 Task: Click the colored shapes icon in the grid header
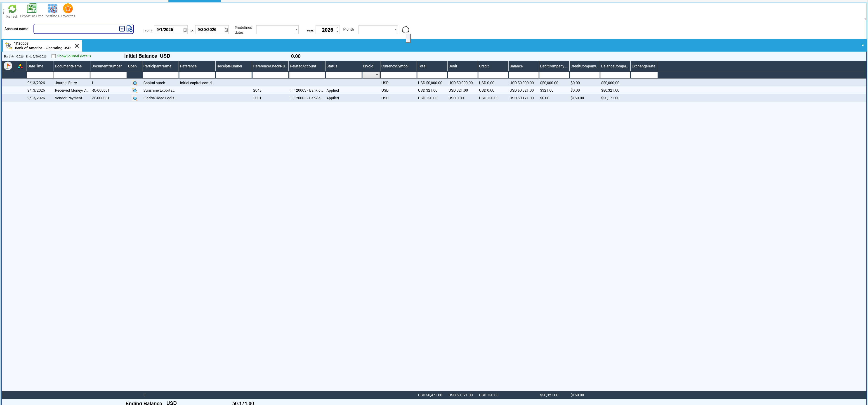20,66
